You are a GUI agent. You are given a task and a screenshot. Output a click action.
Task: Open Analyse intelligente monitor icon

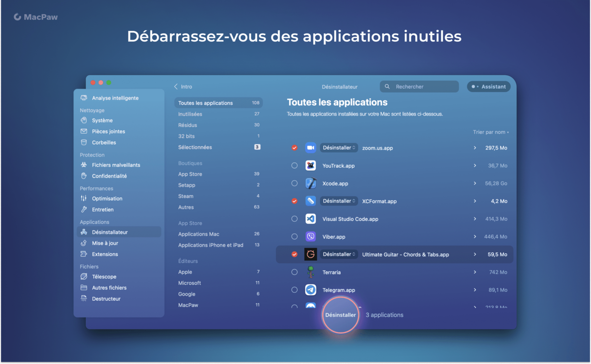(x=84, y=98)
